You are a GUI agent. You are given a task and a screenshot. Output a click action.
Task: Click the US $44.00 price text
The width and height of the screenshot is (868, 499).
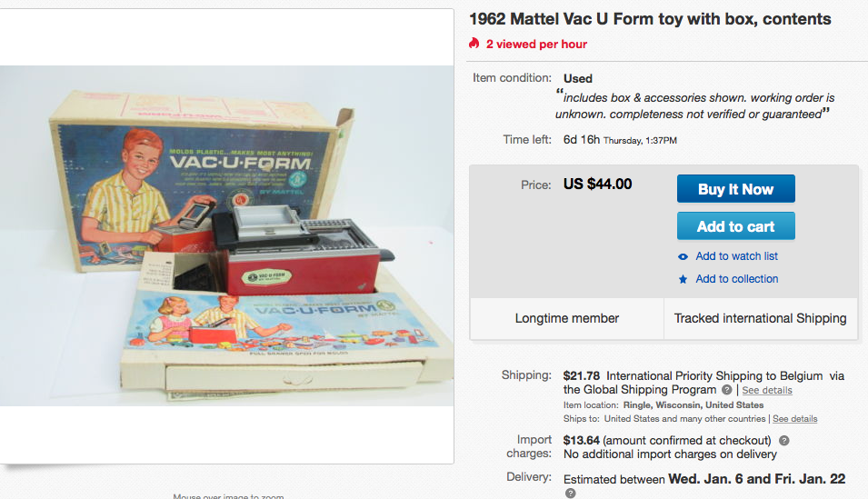[597, 184]
